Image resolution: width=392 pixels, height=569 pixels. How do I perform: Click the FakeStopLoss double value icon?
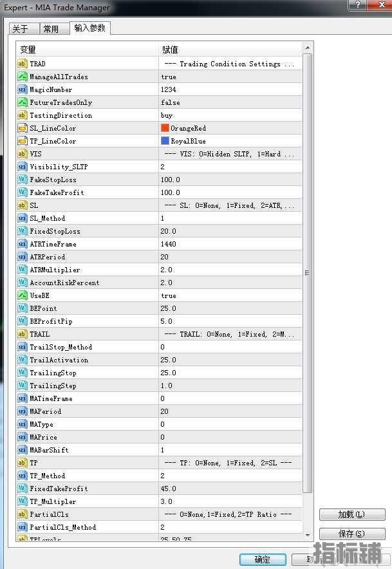point(22,180)
